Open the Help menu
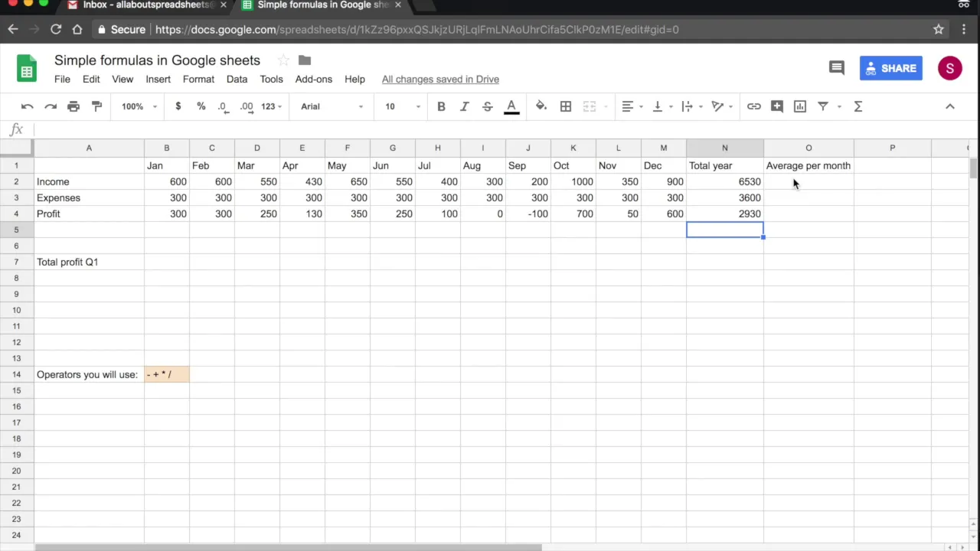Viewport: 980px width, 551px height. 354,79
